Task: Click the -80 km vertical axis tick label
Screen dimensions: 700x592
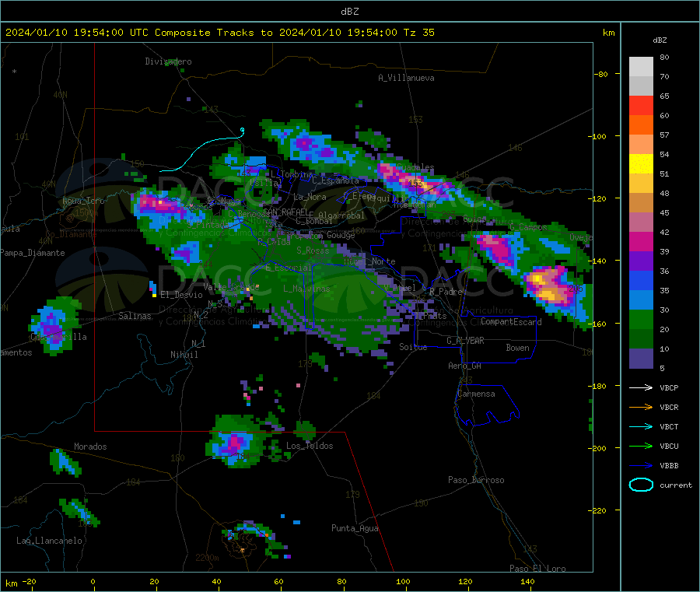Action: click(x=600, y=74)
